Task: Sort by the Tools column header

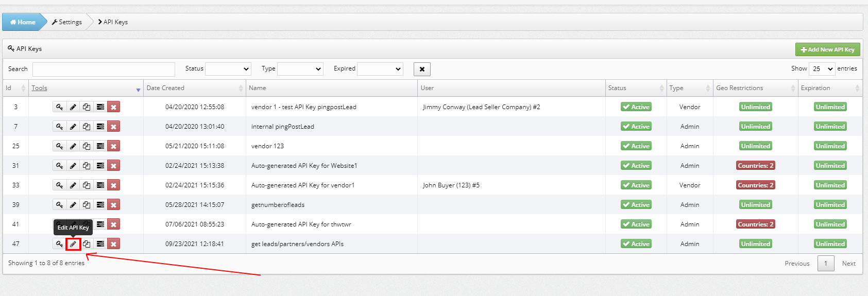Action: point(86,88)
